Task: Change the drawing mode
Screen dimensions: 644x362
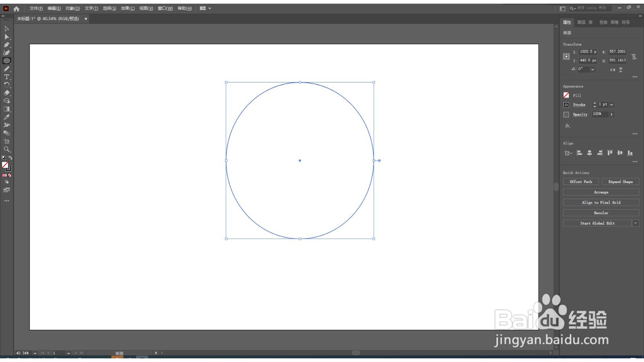Action: click(x=6, y=182)
